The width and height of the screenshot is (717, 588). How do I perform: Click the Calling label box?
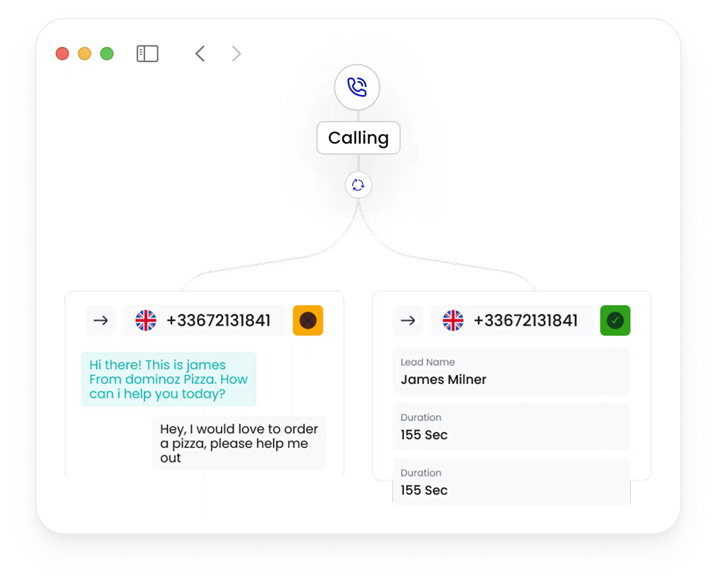pyautogui.click(x=358, y=138)
